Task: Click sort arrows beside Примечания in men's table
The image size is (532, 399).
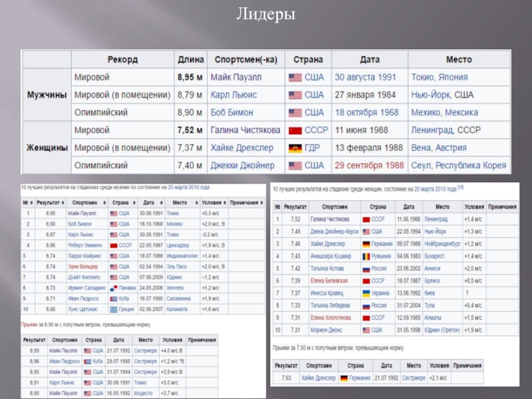Action: 261,203
